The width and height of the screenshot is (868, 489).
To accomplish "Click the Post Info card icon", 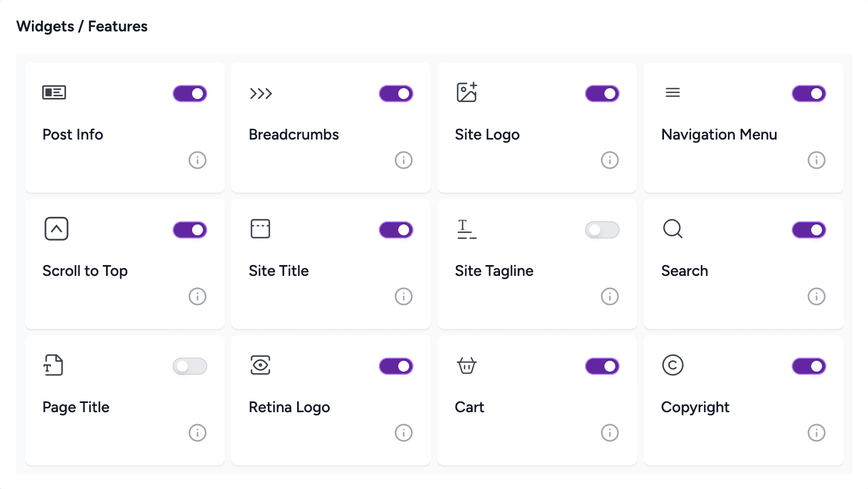I will [55, 92].
